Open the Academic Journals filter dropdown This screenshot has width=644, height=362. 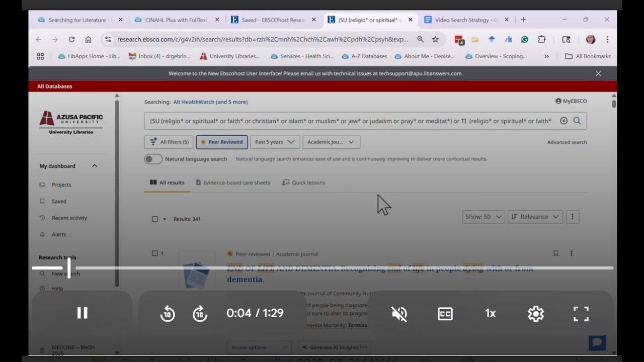[x=331, y=142]
